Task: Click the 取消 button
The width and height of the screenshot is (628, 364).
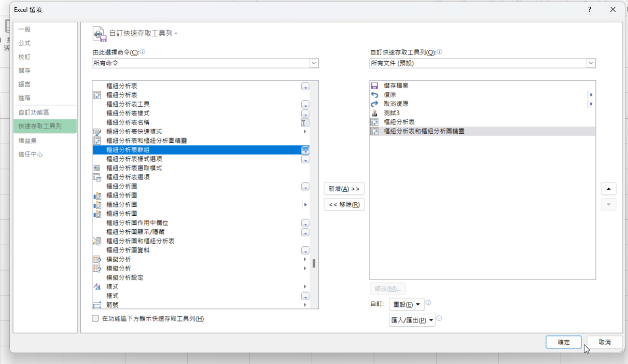Action: click(605, 342)
